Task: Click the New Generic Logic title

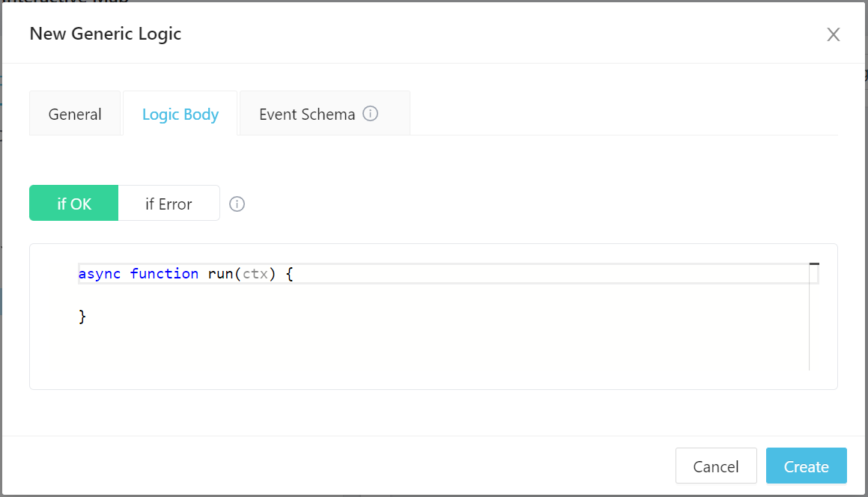Action: (x=105, y=34)
